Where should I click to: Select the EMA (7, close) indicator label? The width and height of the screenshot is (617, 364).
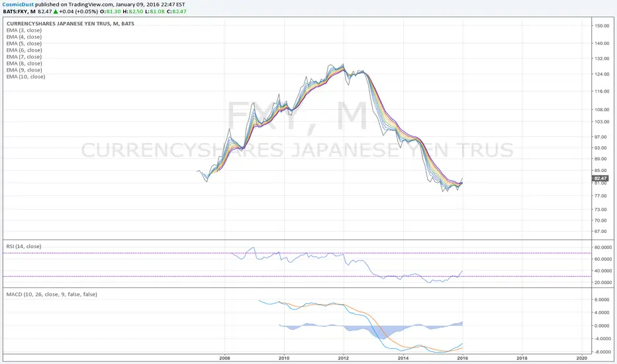(24, 57)
